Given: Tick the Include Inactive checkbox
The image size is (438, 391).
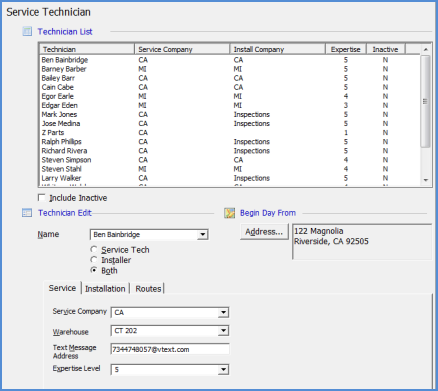Looking at the screenshot, I should [x=42, y=198].
